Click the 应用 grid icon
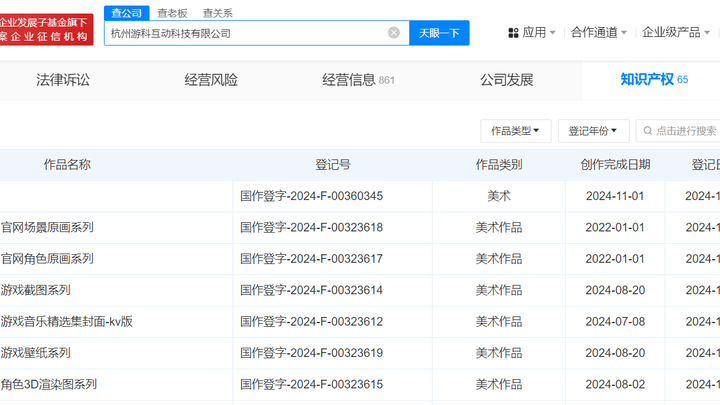Image resolution: width=720 pixels, height=405 pixels. coord(513,33)
